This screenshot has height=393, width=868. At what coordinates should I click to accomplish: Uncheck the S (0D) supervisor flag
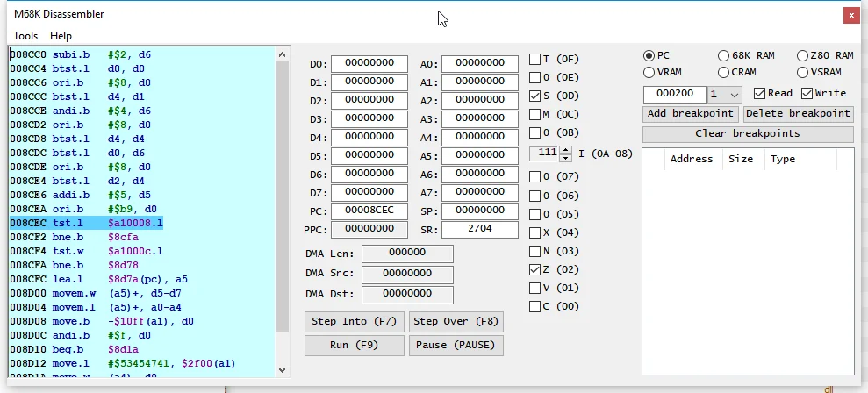tap(534, 96)
